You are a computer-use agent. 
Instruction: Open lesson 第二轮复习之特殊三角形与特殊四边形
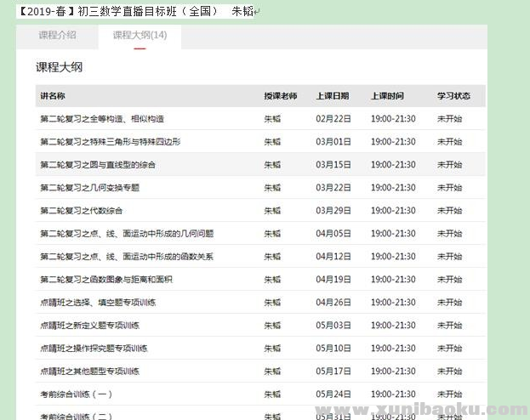click(111, 141)
